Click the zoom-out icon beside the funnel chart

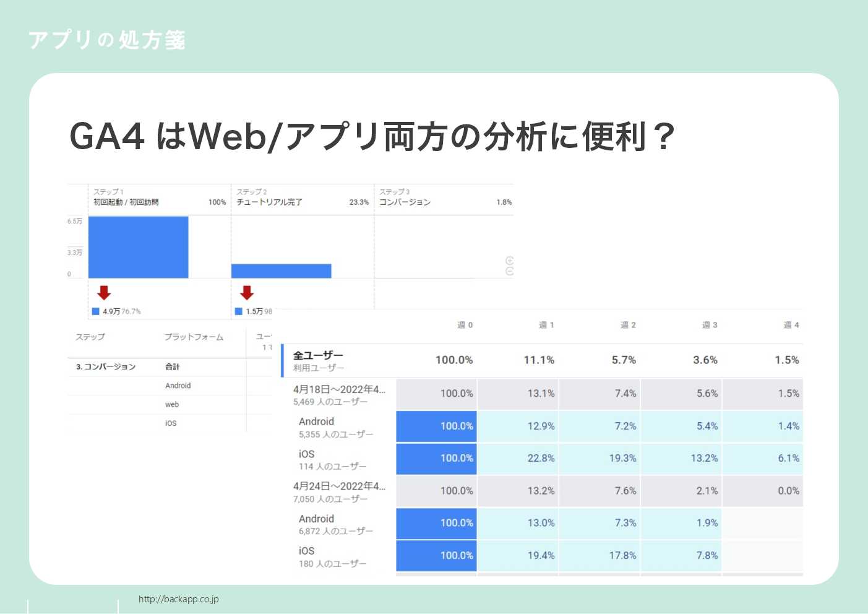click(509, 270)
